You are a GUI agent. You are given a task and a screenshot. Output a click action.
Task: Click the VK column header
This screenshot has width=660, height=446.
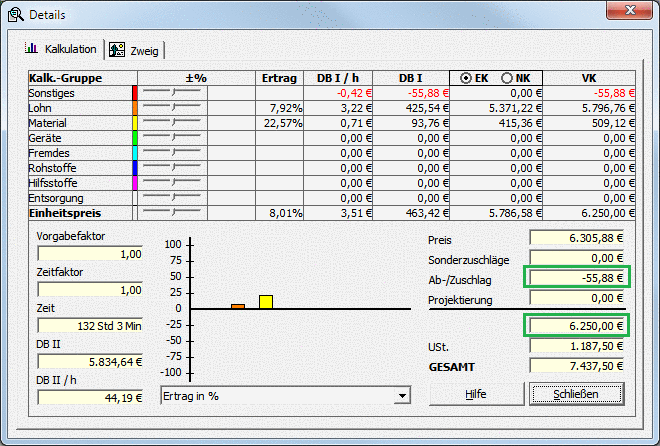pos(589,78)
